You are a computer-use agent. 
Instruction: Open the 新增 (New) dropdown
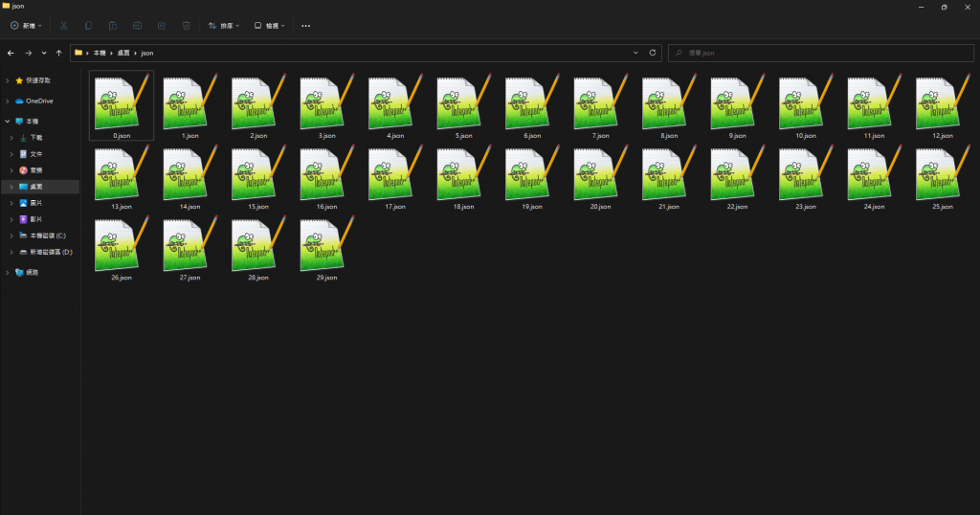[x=26, y=26]
